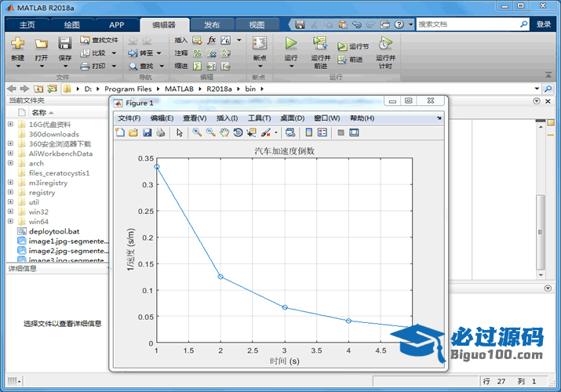
Task: Click the Save Figure disk icon
Action: tap(147, 132)
